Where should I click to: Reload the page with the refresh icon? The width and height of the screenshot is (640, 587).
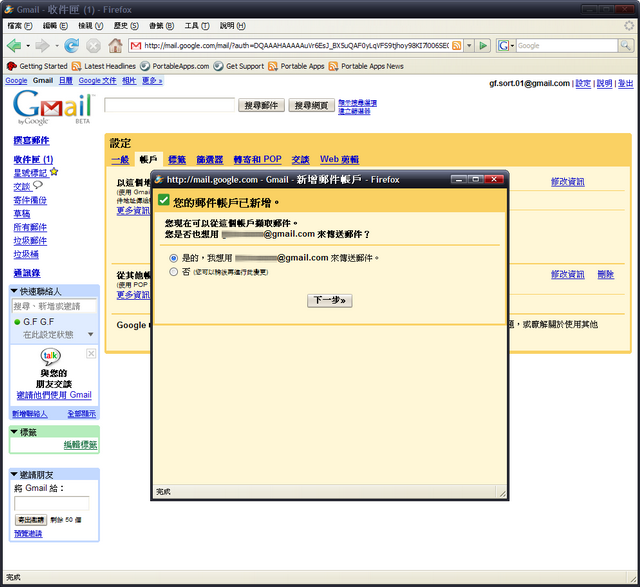[72, 45]
